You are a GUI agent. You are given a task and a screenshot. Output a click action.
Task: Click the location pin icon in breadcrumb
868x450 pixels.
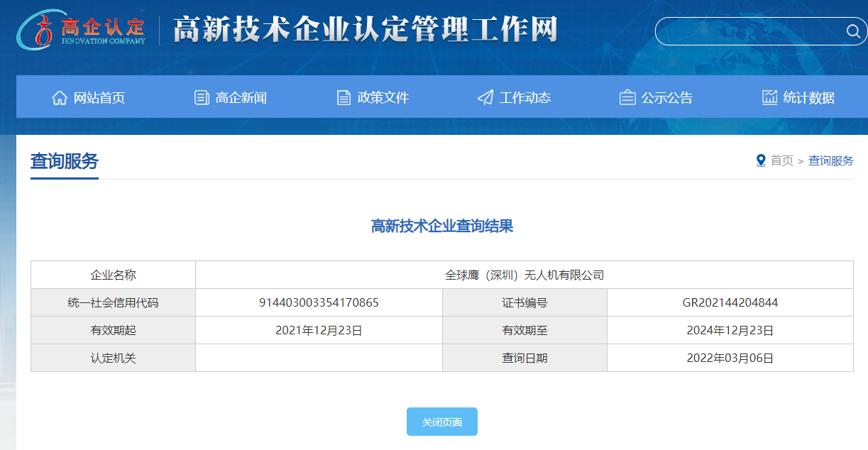point(761,160)
